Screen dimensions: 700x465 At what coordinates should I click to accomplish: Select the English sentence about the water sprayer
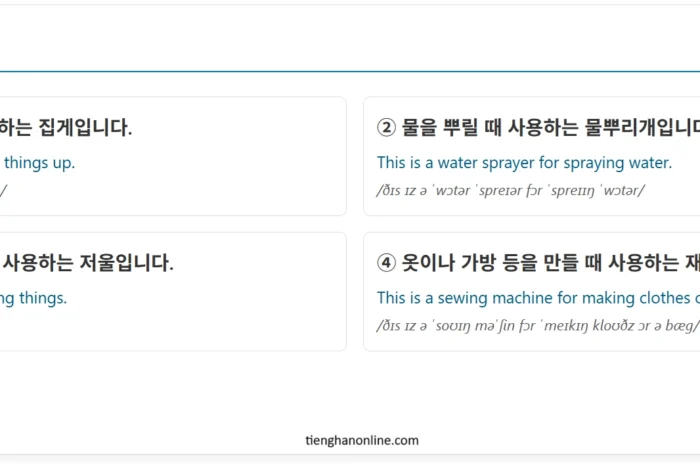524,162
